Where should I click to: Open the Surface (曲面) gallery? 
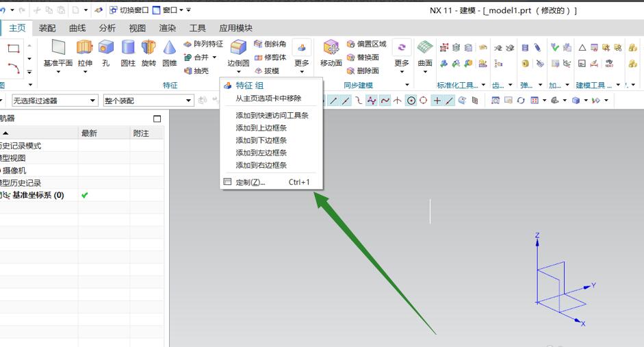(x=425, y=56)
